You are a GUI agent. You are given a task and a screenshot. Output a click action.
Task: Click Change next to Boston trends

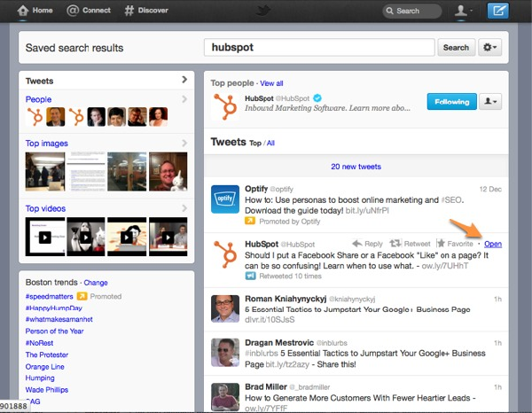coord(96,283)
